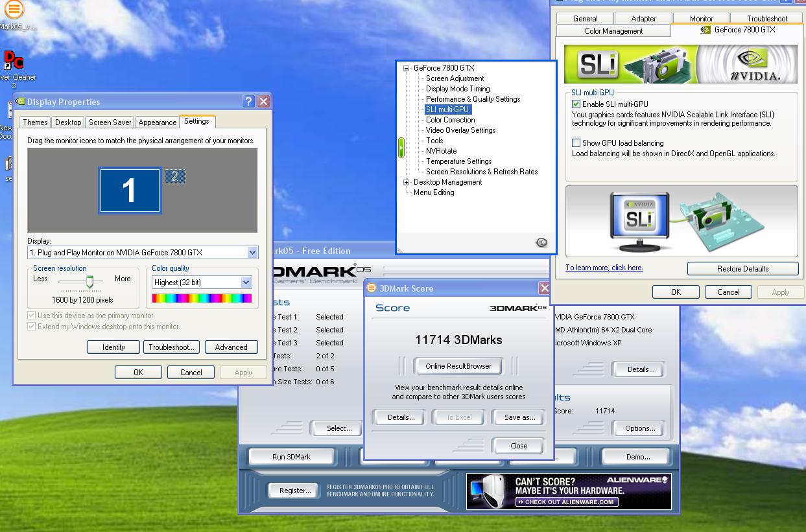Select monitor 2 icon in Display Properties
Viewport: 806px width, 532px height.
[175, 176]
